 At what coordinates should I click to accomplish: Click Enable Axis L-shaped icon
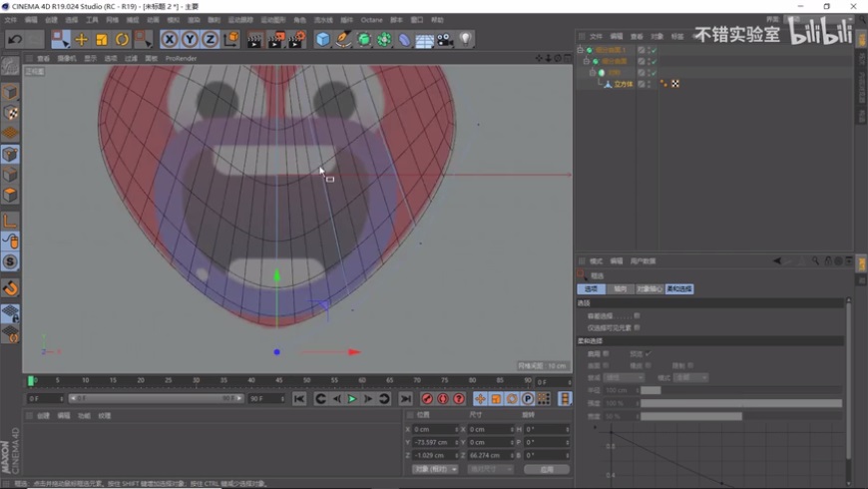pyautogui.click(x=10, y=221)
